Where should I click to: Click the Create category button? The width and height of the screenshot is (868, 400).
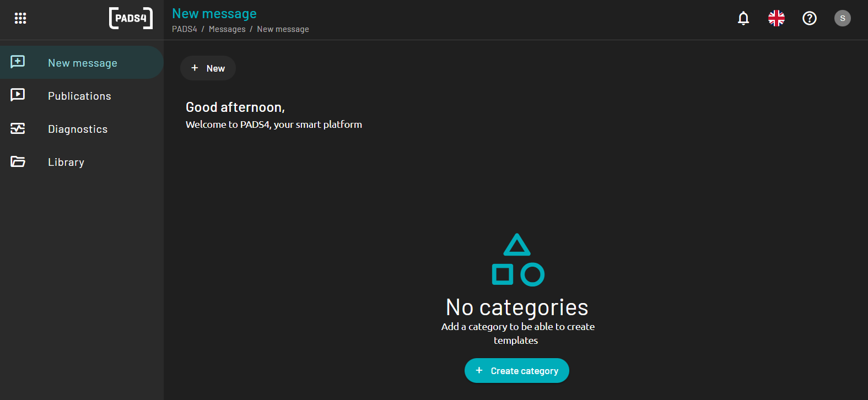[x=517, y=371]
